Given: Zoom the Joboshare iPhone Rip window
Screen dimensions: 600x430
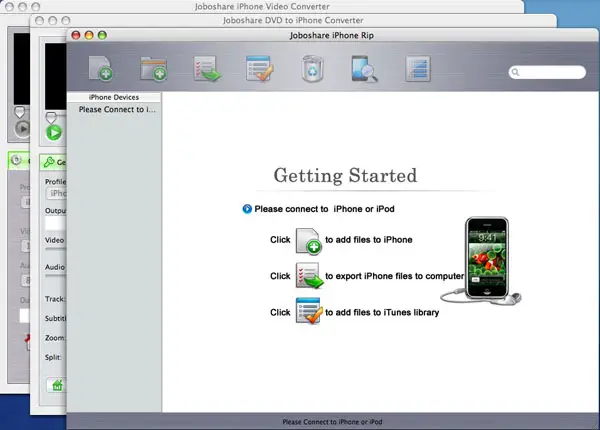Looking at the screenshot, I should [x=102, y=35].
